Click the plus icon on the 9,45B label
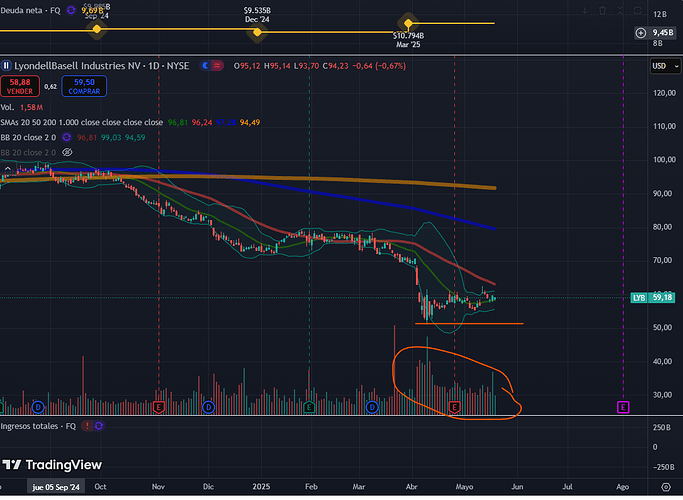Screen dimensions: 683x500 [x=640, y=33]
